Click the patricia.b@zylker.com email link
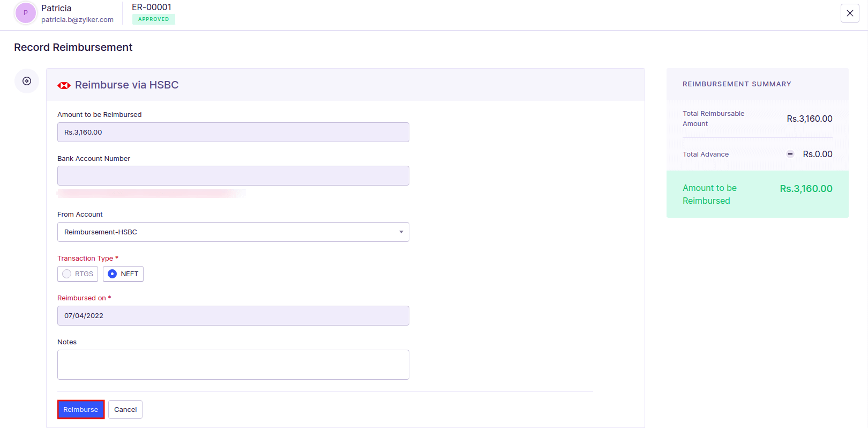This screenshot has height=428, width=868. [77, 20]
